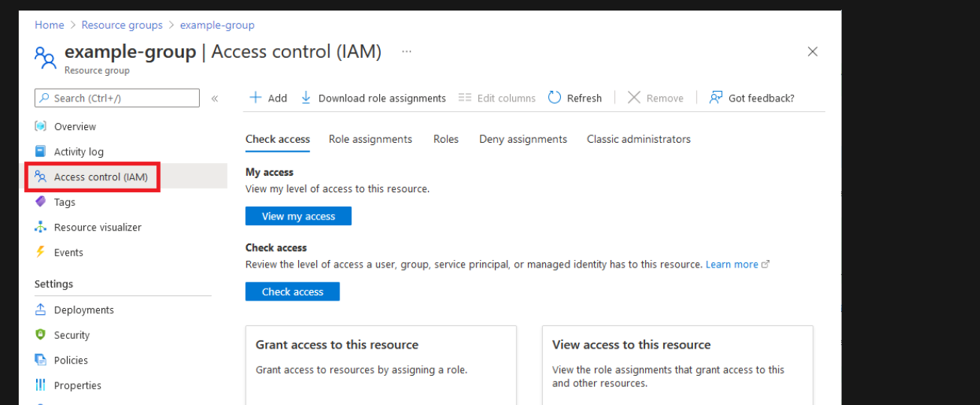Screen dimensions: 980x405
Task: Select Overview text in sidebar
Action: pyautogui.click(x=75, y=126)
